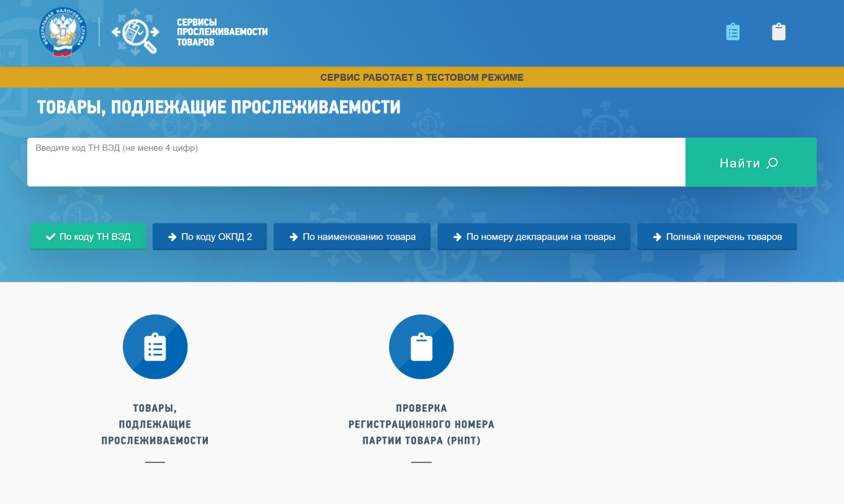Switch search mode to По коду ОКПД 2
Image resolution: width=844 pixels, height=504 pixels.
(x=210, y=236)
